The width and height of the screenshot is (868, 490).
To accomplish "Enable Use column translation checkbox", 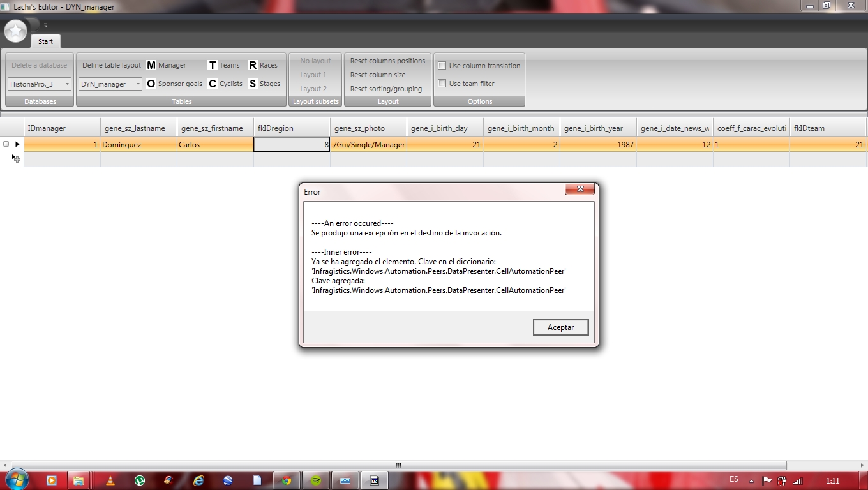I will tap(442, 66).
